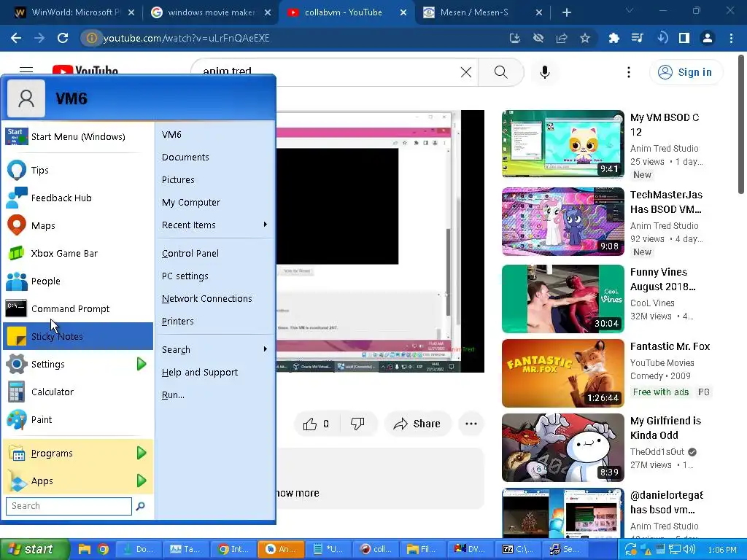Switch to windows movie maker tab
Viewport: 747px width, 560px height.
click(x=211, y=12)
